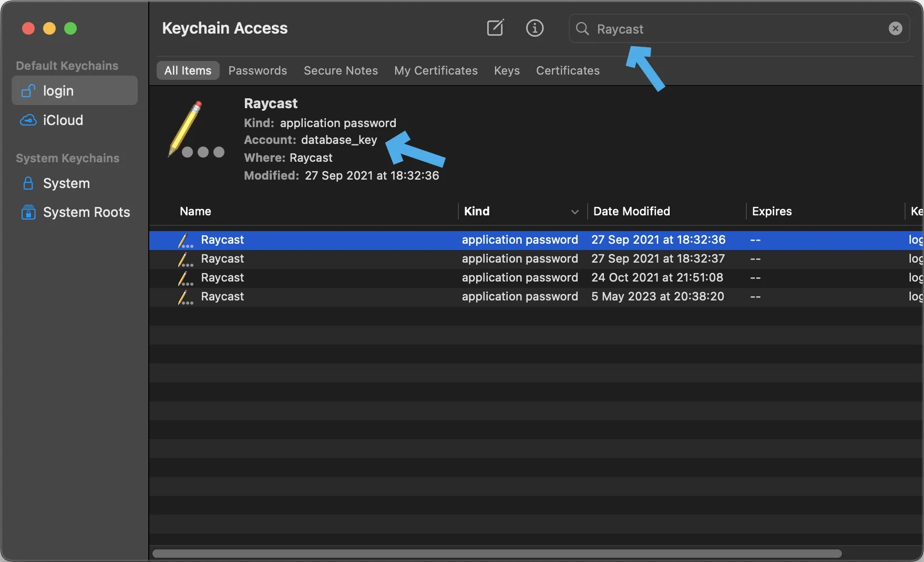Click the Keychain Access window title
The height and width of the screenshot is (562, 924).
225,28
